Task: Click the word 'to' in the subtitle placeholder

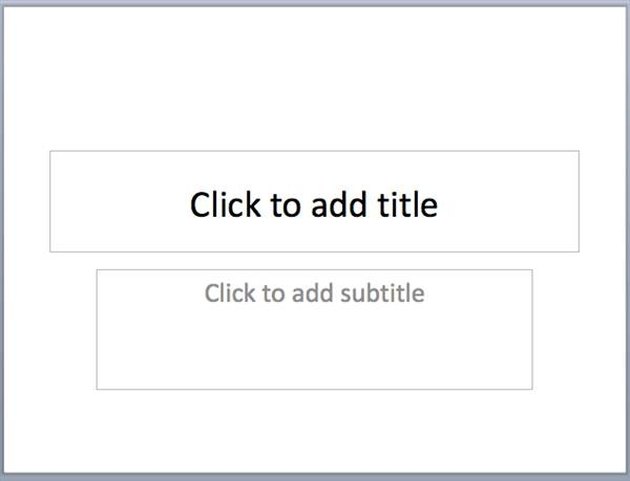Action: point(274,294)
